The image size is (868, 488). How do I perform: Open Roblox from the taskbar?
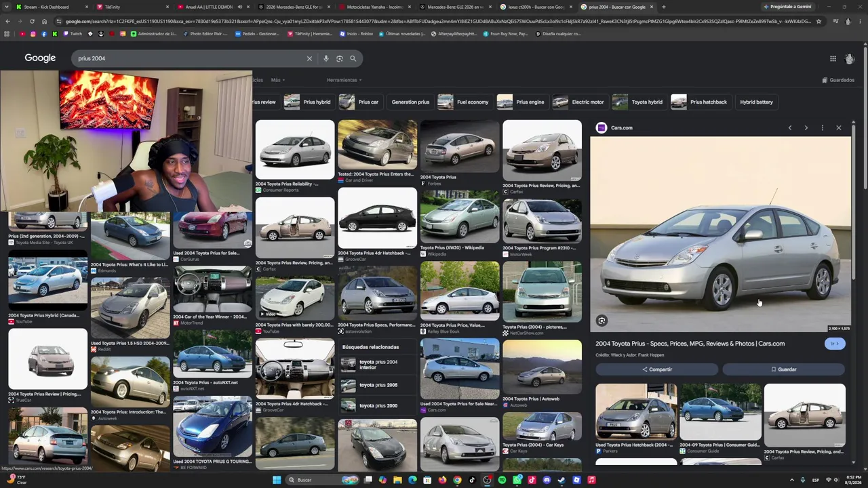[x=576, y=480]
